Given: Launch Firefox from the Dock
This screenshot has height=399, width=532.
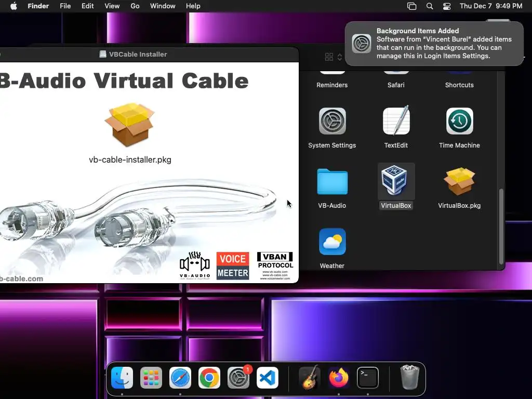Looking at the screenshot, I should [339, 378].
